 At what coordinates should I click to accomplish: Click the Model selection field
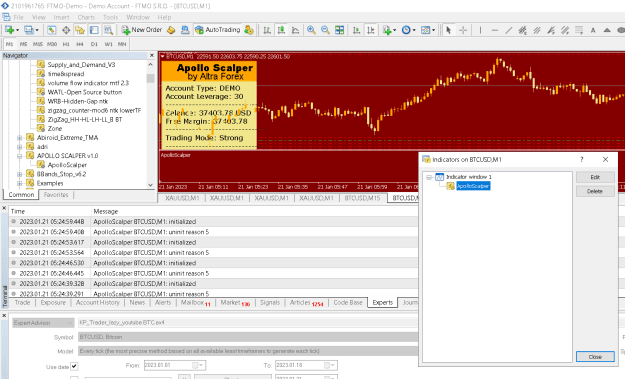(x=248, y=351)
